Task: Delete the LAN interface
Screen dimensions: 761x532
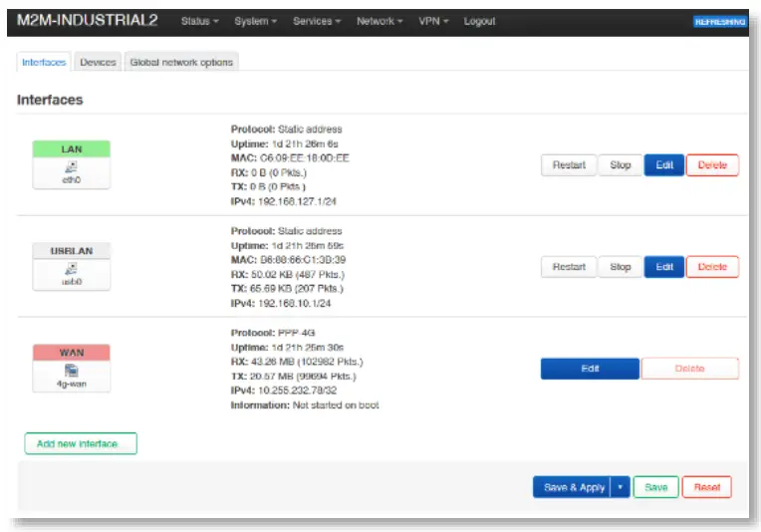Action: (712, 165)
